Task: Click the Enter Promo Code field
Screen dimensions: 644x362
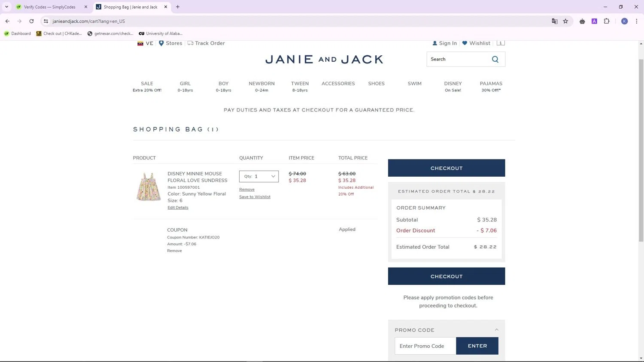Action: [x=425, y=346]
